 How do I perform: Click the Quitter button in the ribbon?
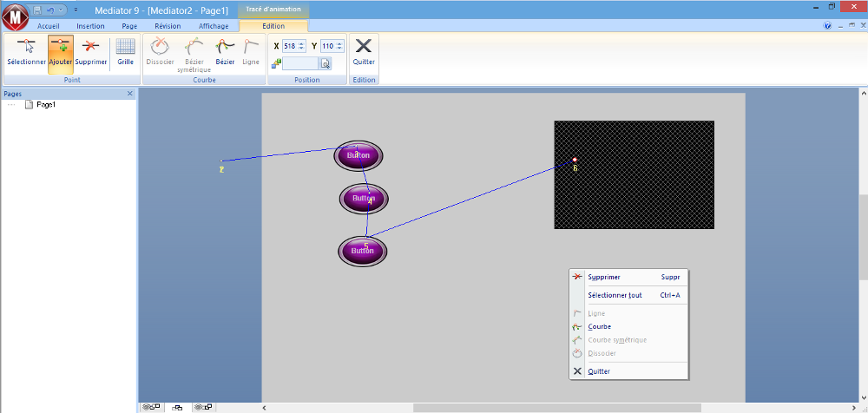364,52
